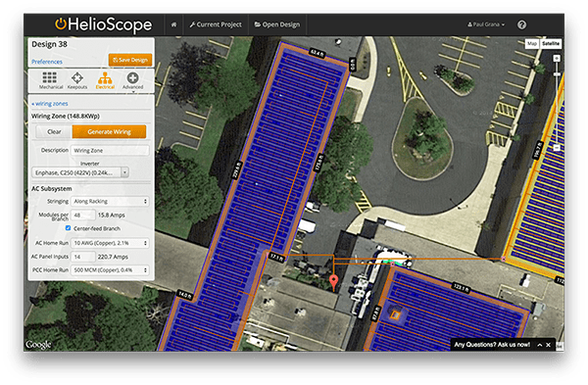The image size is (588, 385).
Task: Click the Generate Wiring button
Action: point(109,131)
